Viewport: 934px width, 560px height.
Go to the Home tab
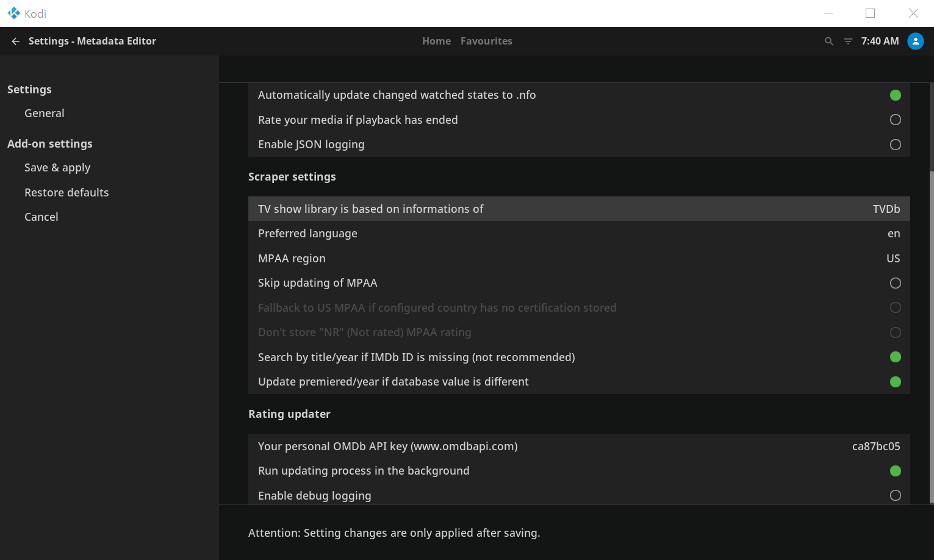pyautogui.click(x=436, y=41)
